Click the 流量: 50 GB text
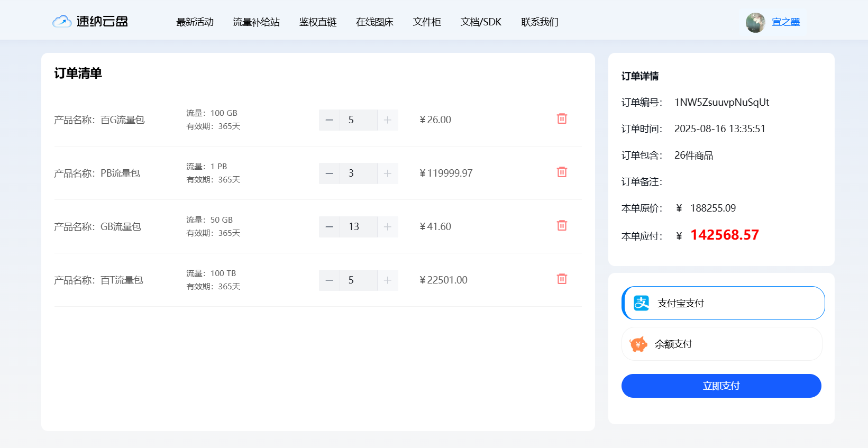868x448 pixels. click(x=209, y=220)
